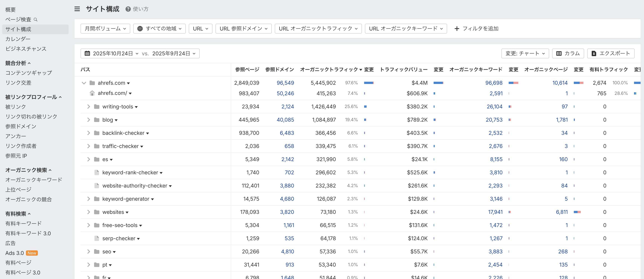Sort by オーガニックトラフィック column header
The width and height of the screenshot is (644, 279).
[329, 69]
